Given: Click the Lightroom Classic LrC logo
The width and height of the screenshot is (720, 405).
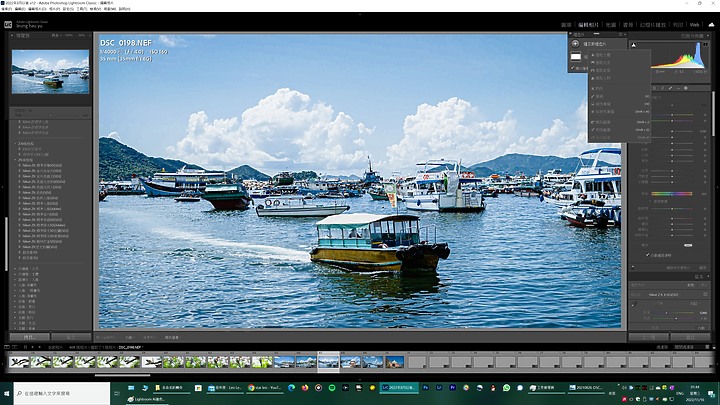Looking at the screenshot, I should coord(8,24).
